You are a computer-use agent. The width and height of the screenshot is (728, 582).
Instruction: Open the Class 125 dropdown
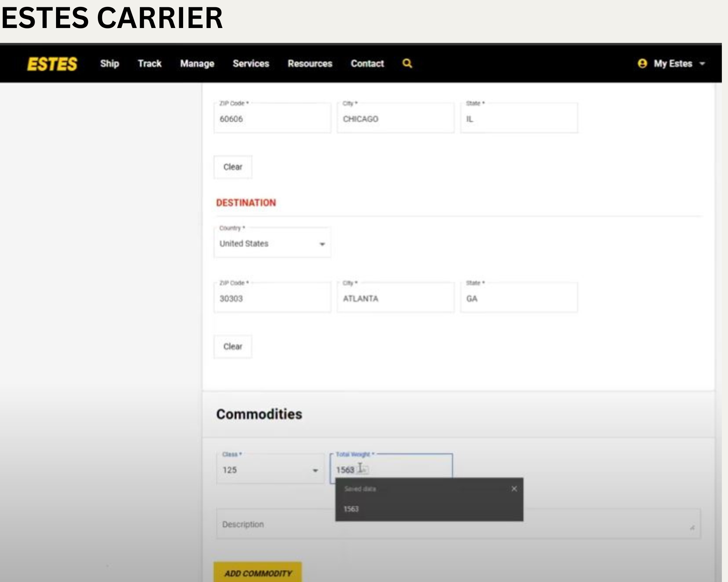pyautogui.click(x=270, y=470)
